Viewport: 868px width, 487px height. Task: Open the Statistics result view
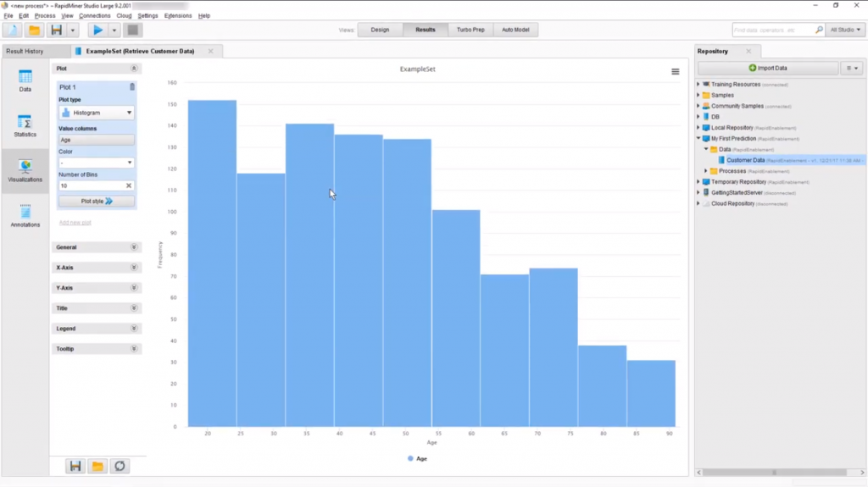pyautogui.click(x=25, y=126)
